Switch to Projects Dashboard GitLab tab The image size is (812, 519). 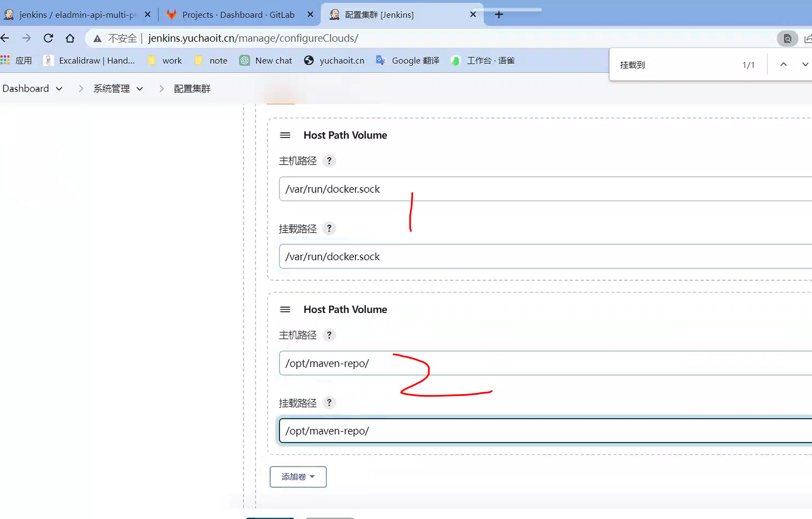[238, 15]
